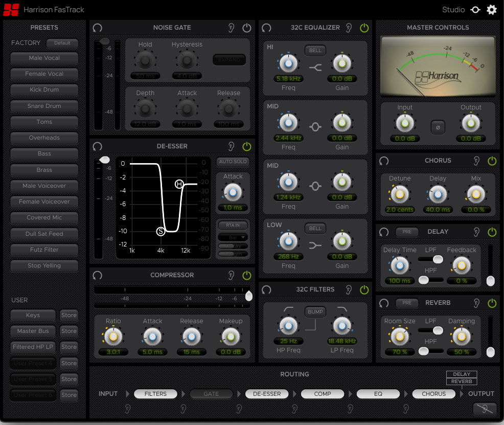Screen dimensions: 504x425
Task: Click the Compressor Ratio knob
Action: click(x=113, y=337)
